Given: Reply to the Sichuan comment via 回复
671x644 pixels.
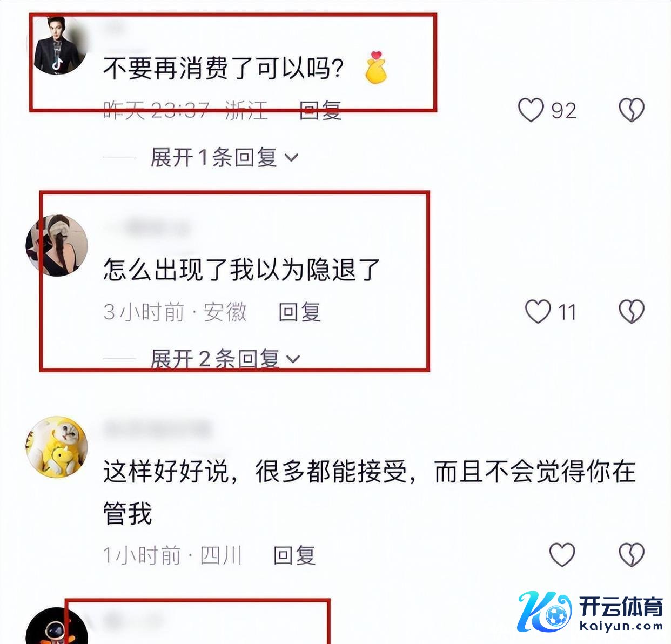Looking at the screenshot, I should click(294, 555).
